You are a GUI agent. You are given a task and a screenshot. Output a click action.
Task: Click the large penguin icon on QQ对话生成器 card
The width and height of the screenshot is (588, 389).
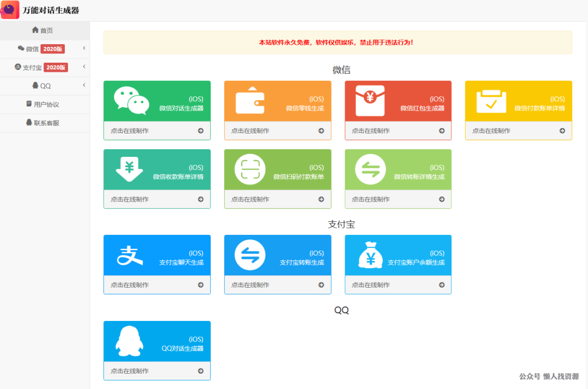click(x=130, y=341)
